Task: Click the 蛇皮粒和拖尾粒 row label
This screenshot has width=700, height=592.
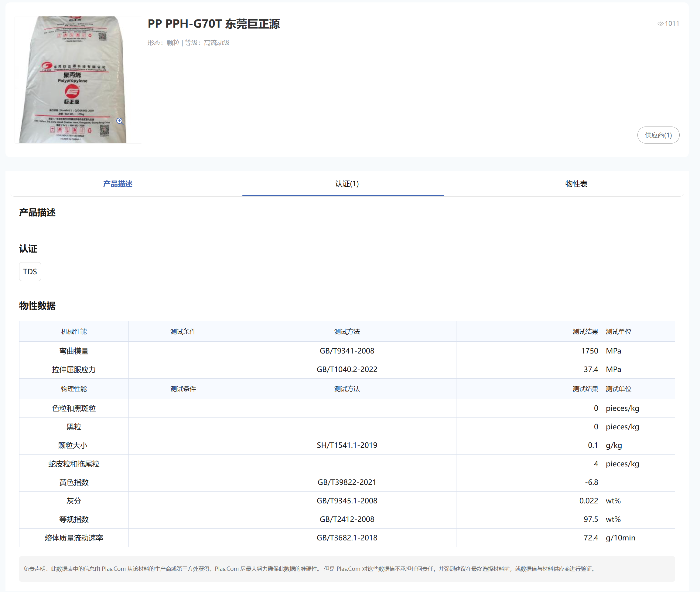Action: (x=74, y=463)
